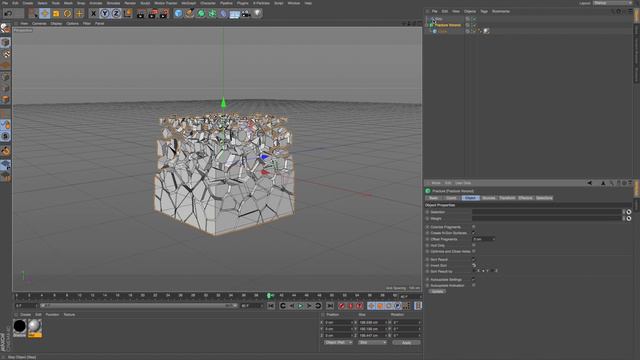640x360 pixels.
Task: Add a Cube primitive object
Action: 178,13
